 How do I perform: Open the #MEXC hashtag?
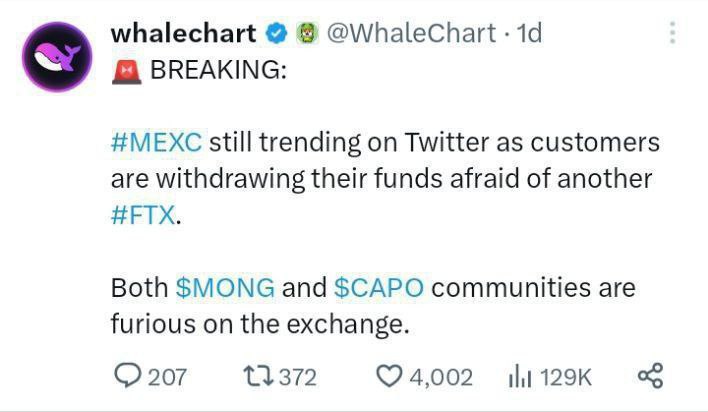pos(156,142)
